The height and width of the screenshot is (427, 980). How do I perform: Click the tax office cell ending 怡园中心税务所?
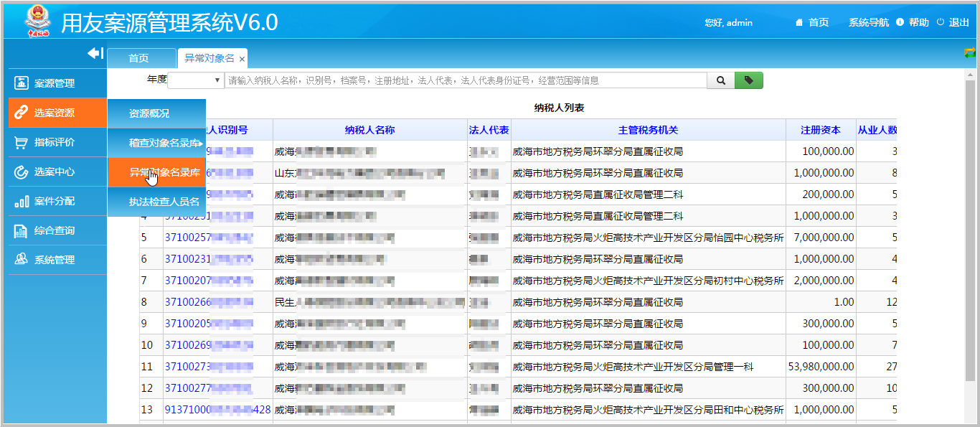(649, 238)
